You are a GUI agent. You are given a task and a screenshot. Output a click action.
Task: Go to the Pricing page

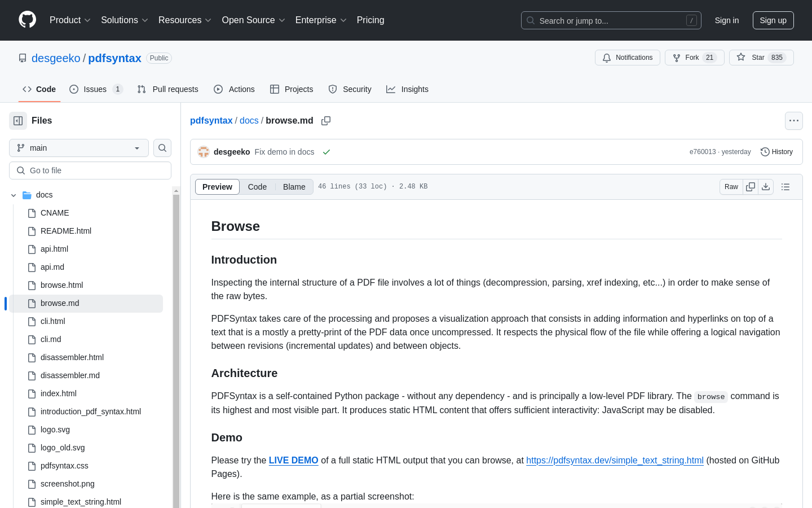click(370, 20)
